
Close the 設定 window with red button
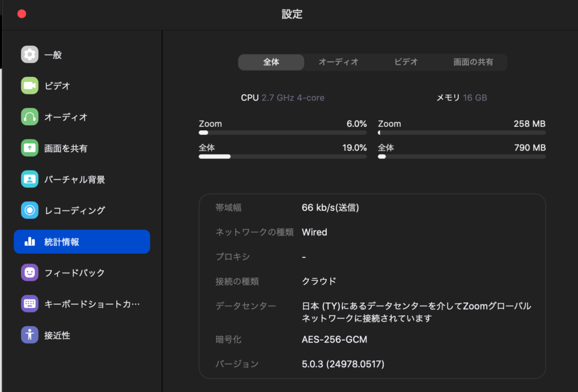[22, 14]
